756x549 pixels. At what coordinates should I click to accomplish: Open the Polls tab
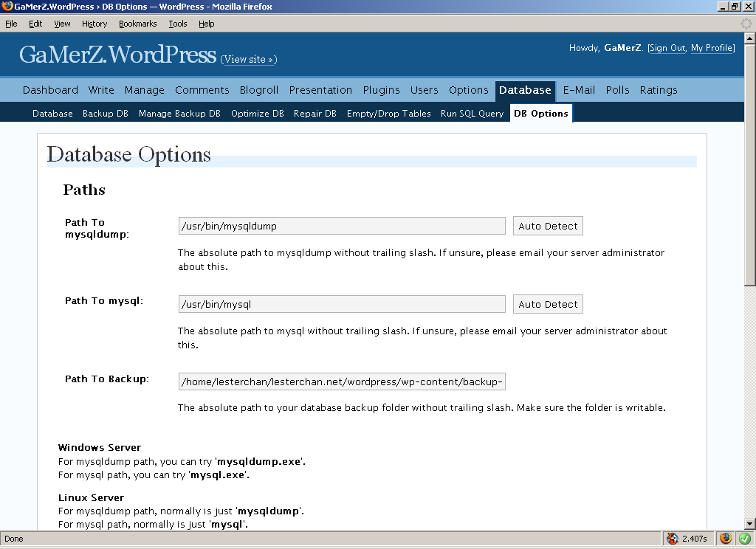tap(618, 90)
